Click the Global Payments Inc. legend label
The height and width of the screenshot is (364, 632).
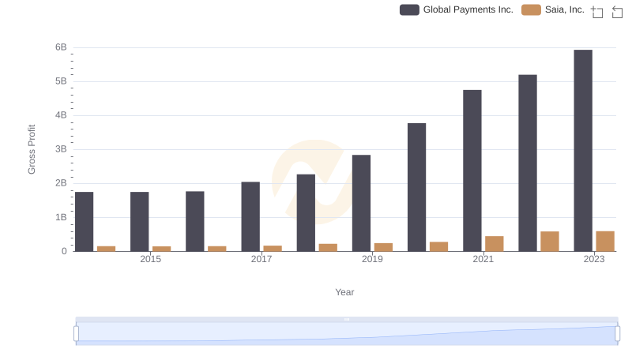[468, 9]
